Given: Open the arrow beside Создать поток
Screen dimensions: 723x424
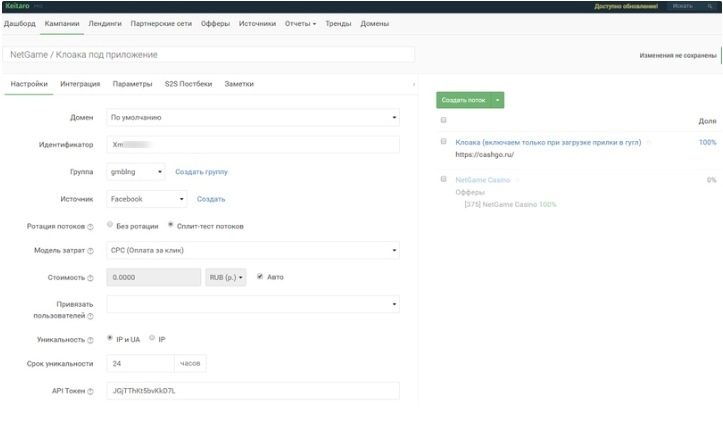Looking at the screenshot, I should point(498,100).
